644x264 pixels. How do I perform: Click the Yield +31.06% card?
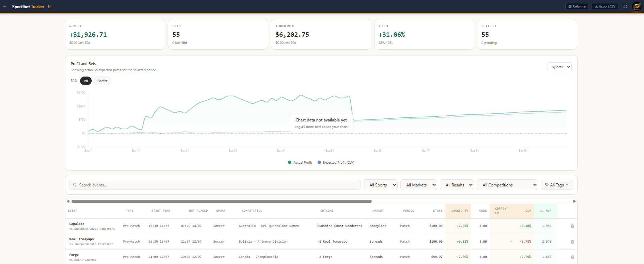tap(424, 34)
